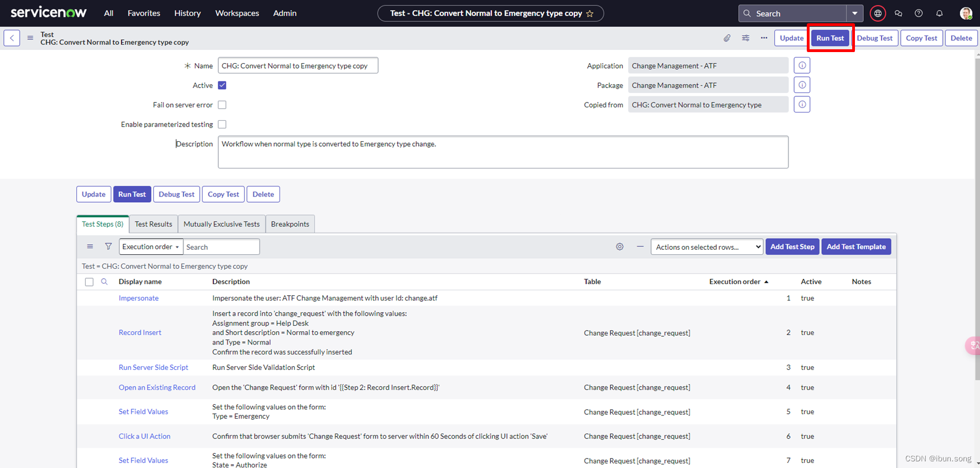
Task: Click the Description text area
Action: [x=503, y=152]
